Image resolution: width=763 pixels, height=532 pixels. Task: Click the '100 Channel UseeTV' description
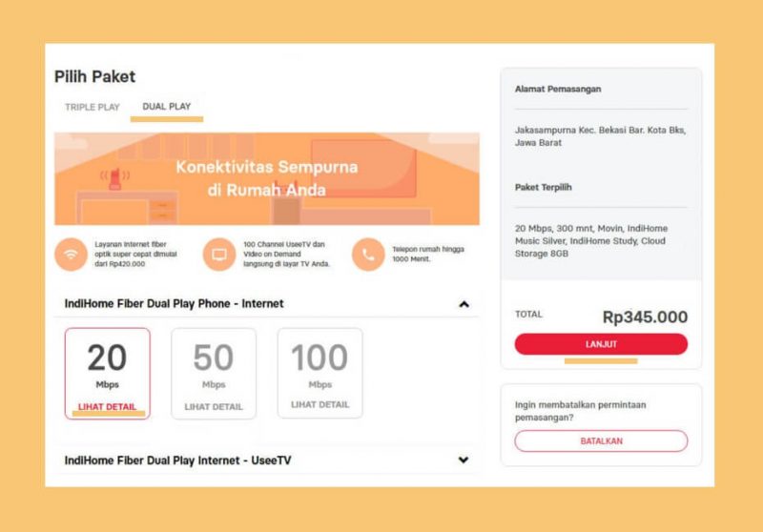click(287, 254)
